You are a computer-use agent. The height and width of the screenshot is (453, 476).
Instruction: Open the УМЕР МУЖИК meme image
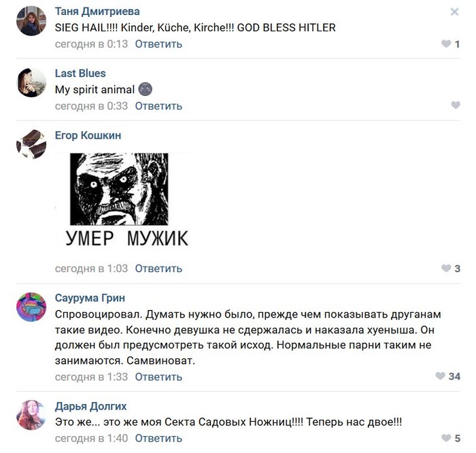[x=123, y=203]
